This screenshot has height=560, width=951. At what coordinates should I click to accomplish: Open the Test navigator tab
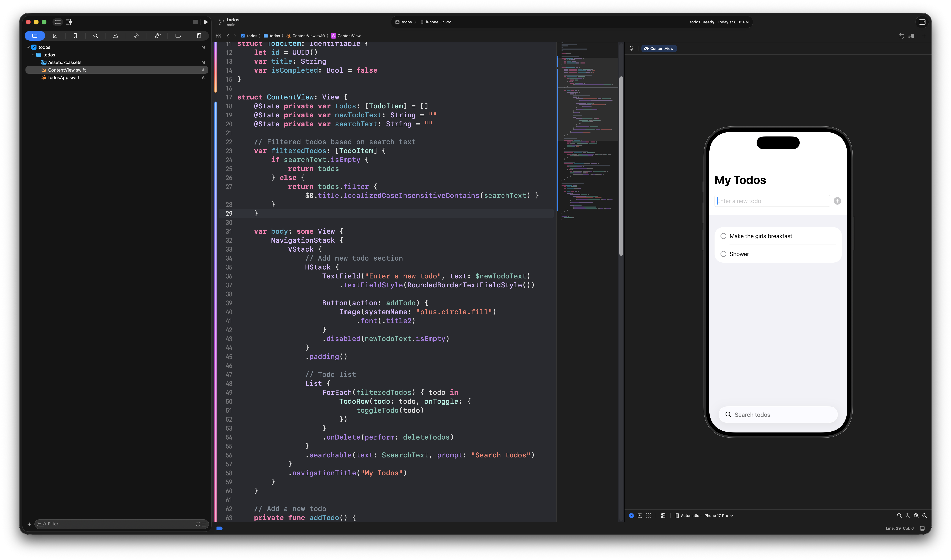(x=136, y=36)
